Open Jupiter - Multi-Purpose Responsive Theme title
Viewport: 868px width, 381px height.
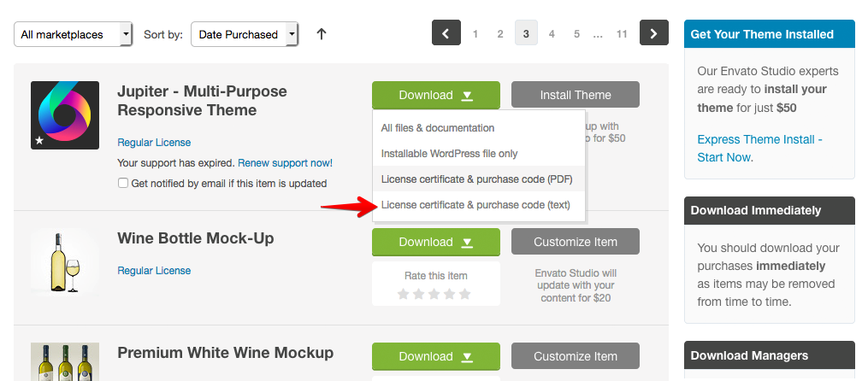pyautogui.click(x=202, y=101)
